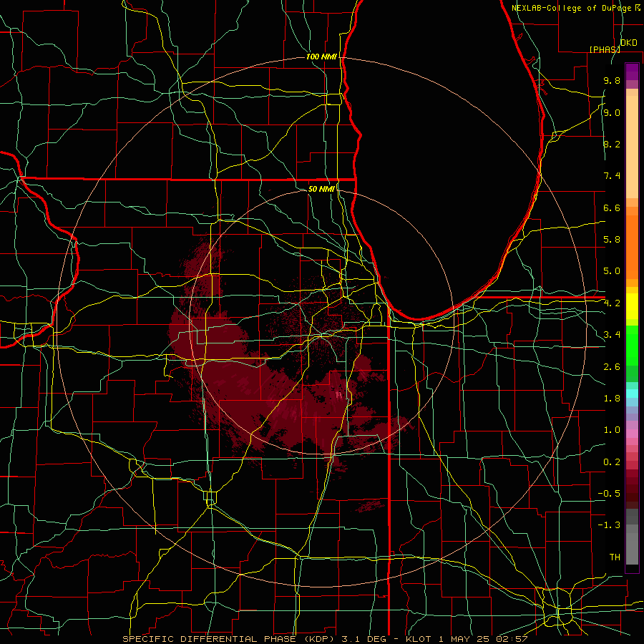Image resolution: width=644 pixels, height=644 pixels.
Task: Click the 0.2 legend value
Action: (x=612, y=462)
